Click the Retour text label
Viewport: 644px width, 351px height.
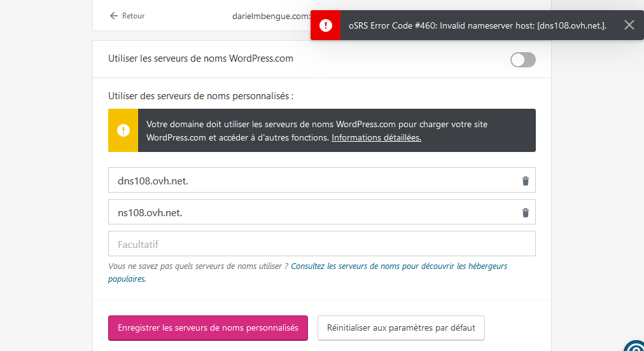pos(133,16)
